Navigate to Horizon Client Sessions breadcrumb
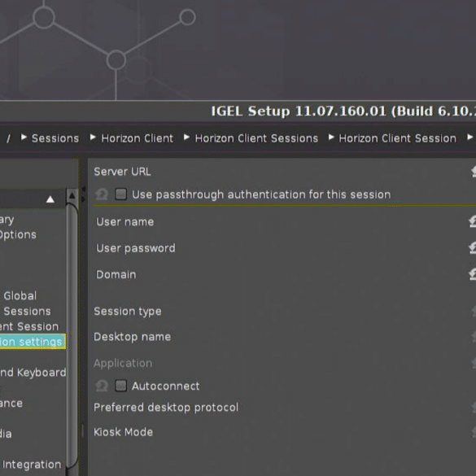 (256, 138)
